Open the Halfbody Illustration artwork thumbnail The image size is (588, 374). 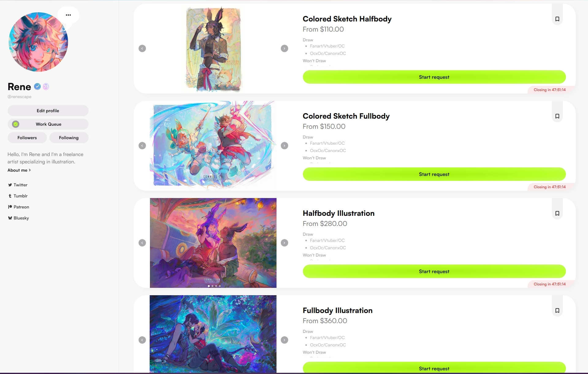(x=213, y=243)
